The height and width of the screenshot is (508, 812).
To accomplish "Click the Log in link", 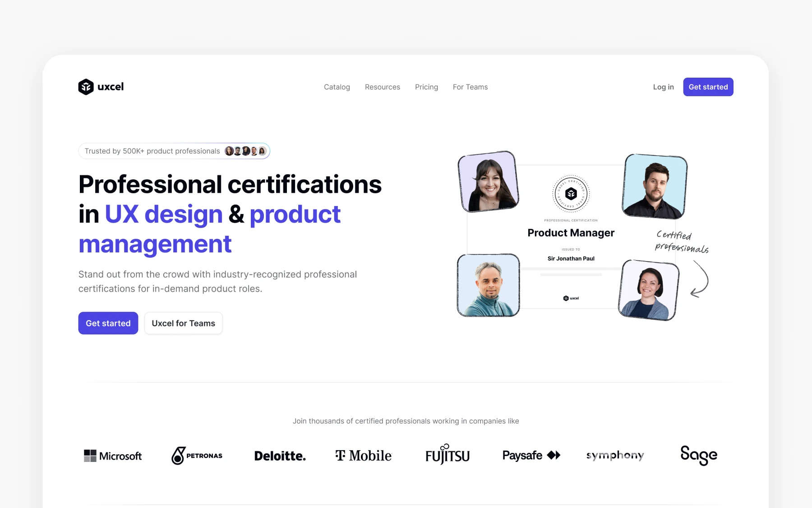I will 663,87.
